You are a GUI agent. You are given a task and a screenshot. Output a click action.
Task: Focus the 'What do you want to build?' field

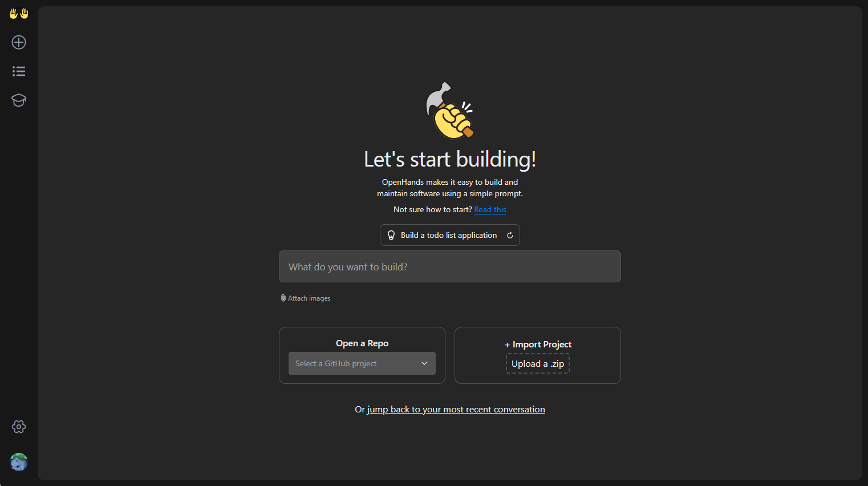[450, 266]
